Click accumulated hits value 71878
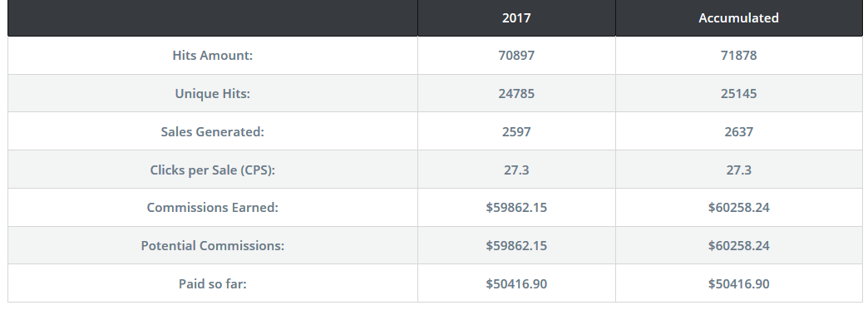This screenshot has width=868, height=320. pyautogui.click(x=738, y=56)
